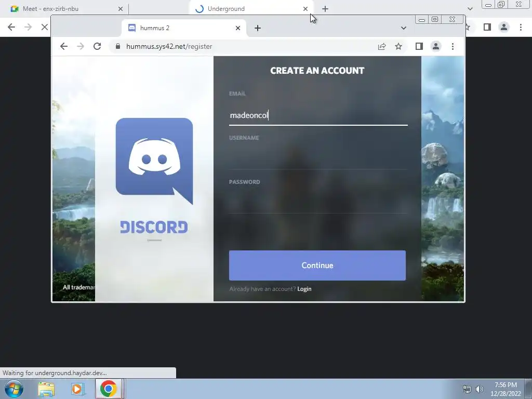Click the lock icon beside hummus.sys42.net
The image size is (532, 399).
[118, 46]
